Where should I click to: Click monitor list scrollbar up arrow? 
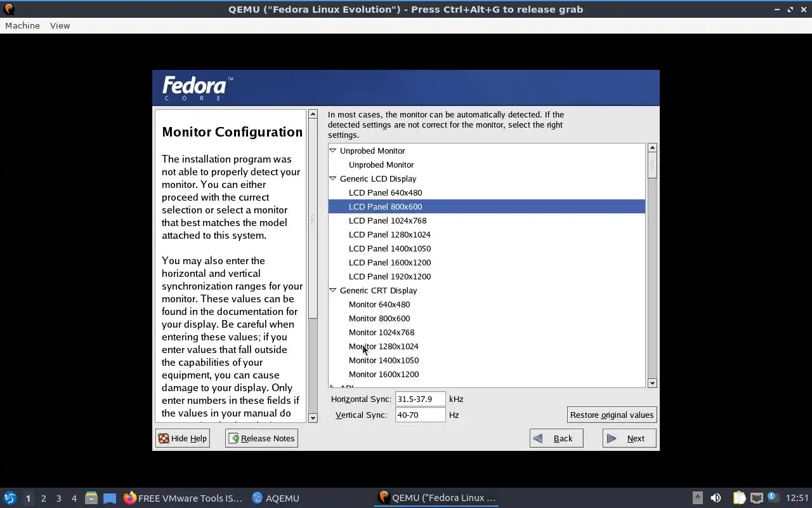pos(652,147)
